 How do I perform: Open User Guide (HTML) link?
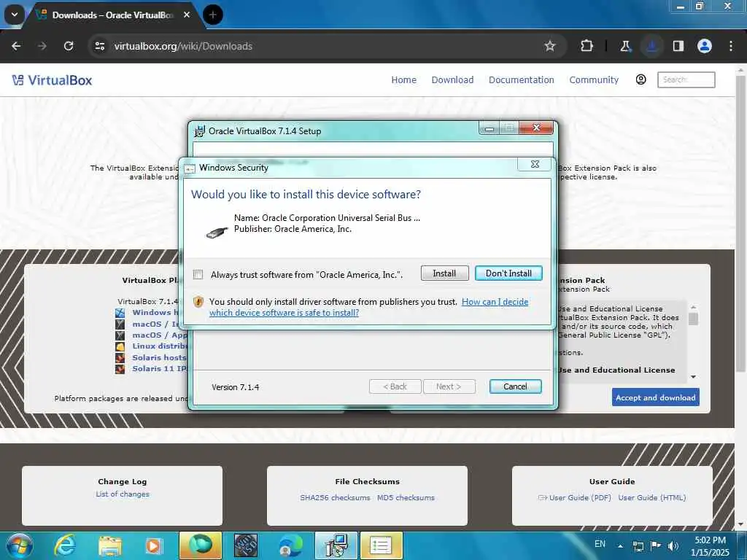[x=651, y=497]
